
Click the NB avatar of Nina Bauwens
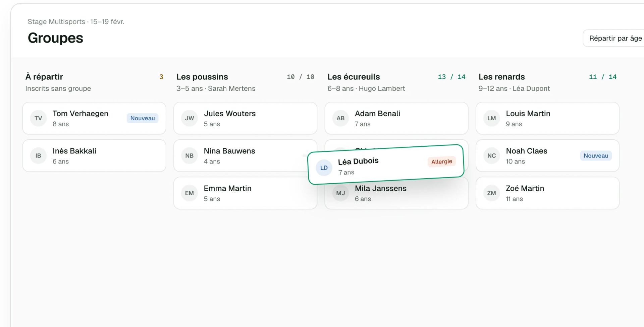[190, 156]
